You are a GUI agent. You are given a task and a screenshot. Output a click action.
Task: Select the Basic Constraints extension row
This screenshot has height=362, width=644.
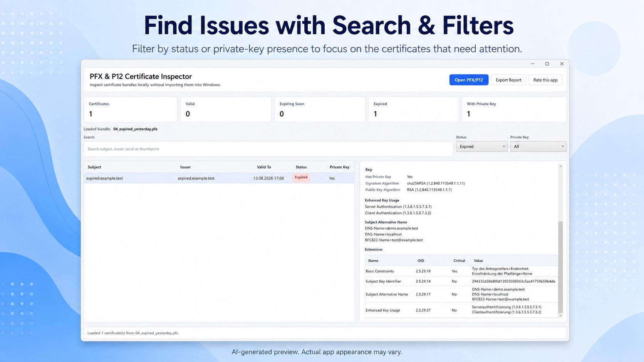(461, 271)
